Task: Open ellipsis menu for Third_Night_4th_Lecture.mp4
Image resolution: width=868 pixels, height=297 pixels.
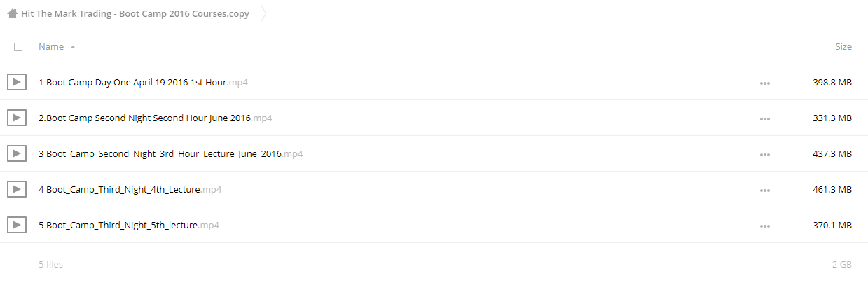Action: click(764, 190)
